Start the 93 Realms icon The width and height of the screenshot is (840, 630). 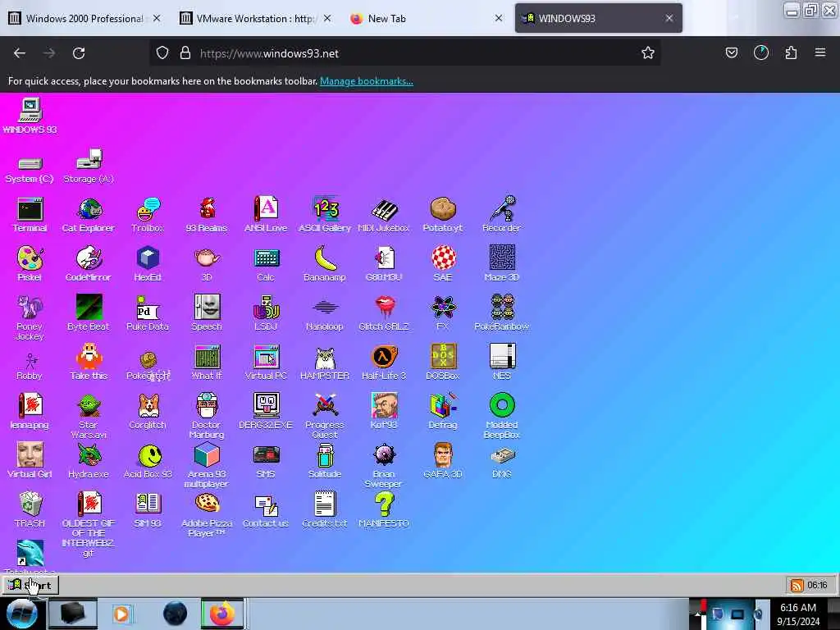tap(207, 214)
